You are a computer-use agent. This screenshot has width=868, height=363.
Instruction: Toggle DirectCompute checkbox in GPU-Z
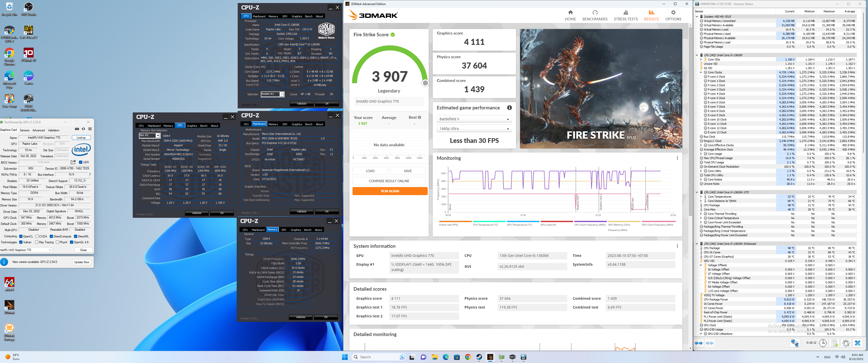(51, 236)
